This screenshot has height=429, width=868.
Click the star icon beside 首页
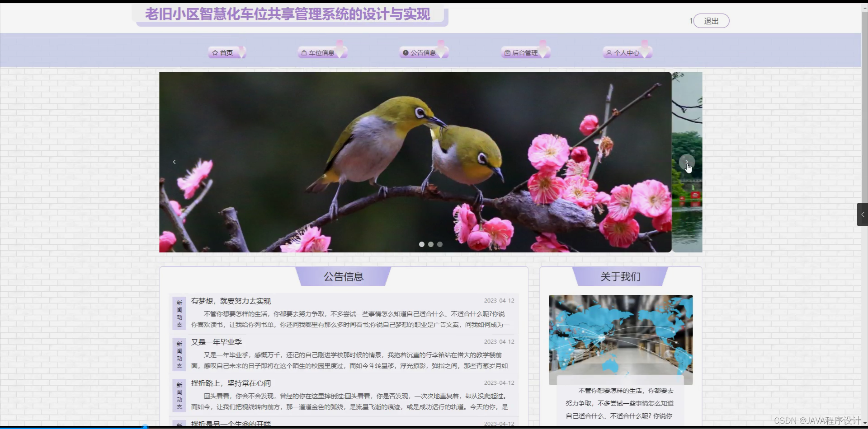click(x=215, y=53)
